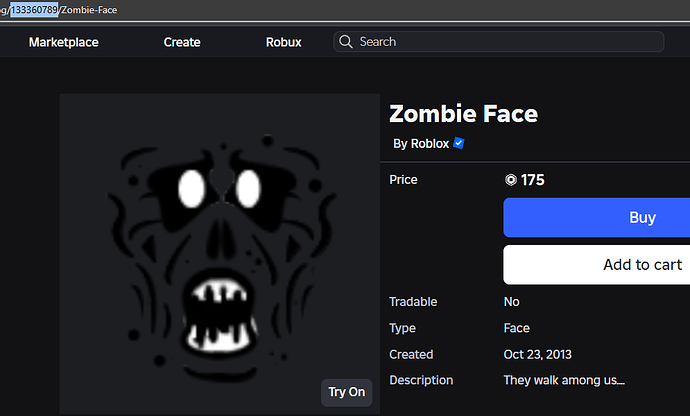Viewport: 690px width, 416px height.
Task: Open the Robux navigation link
Action: pyautogui.click(x=284, y=42)
